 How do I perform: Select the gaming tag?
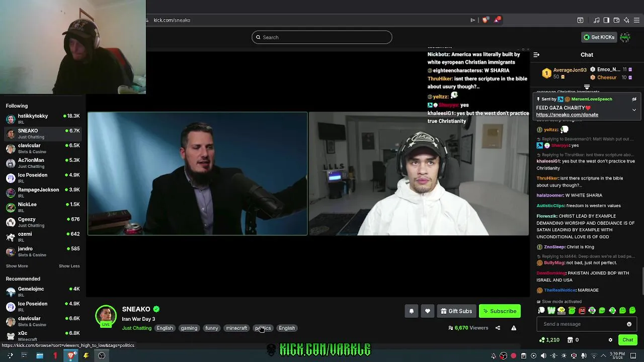(189, 328)
